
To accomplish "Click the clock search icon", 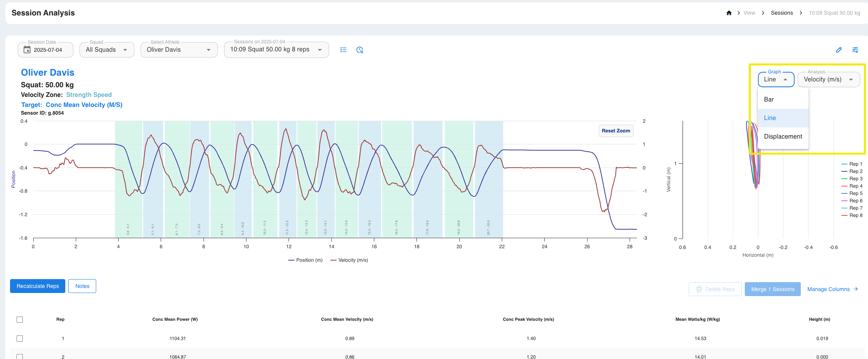I will point(360,50).
